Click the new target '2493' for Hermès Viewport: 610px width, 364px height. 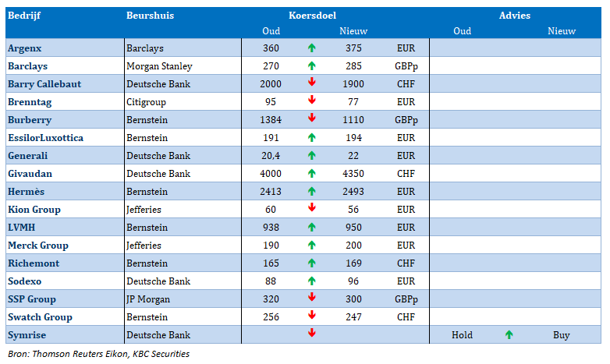tap(353, 191)
